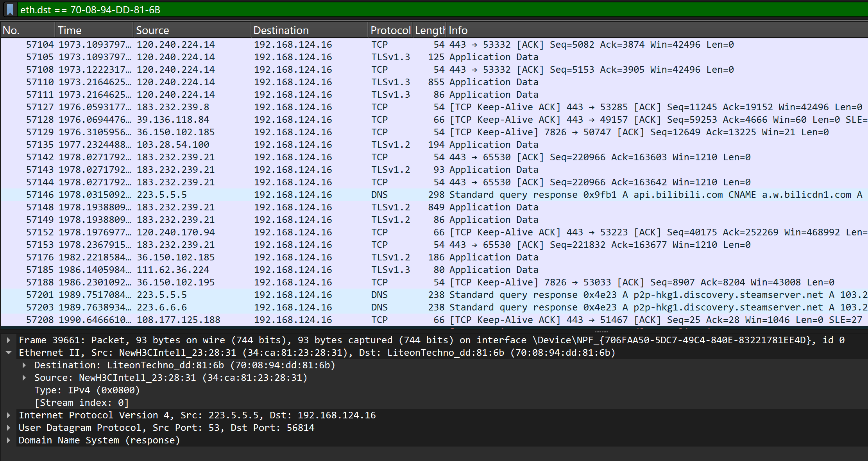The image size is (868, 461).
Task: Click the filter bookmark icon
Action: pos(10,9)
